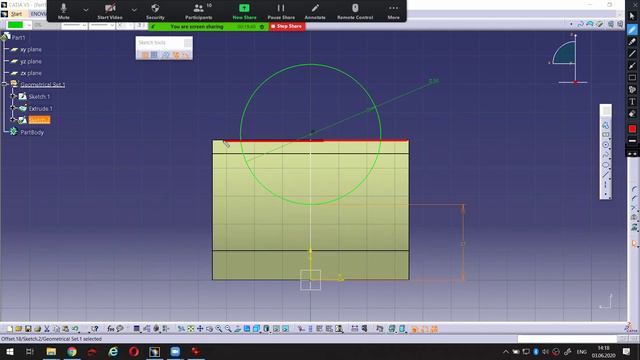Viewport: 640px width, 360px height.
Task: Open the audio options arrow beside Mute
Action: pyautogui.click(x=86, y=9)
